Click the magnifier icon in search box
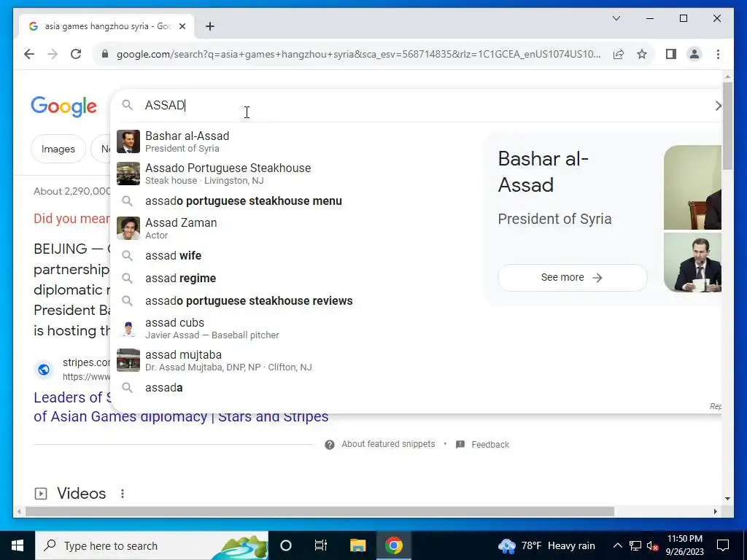 click(x=127, y=105)
